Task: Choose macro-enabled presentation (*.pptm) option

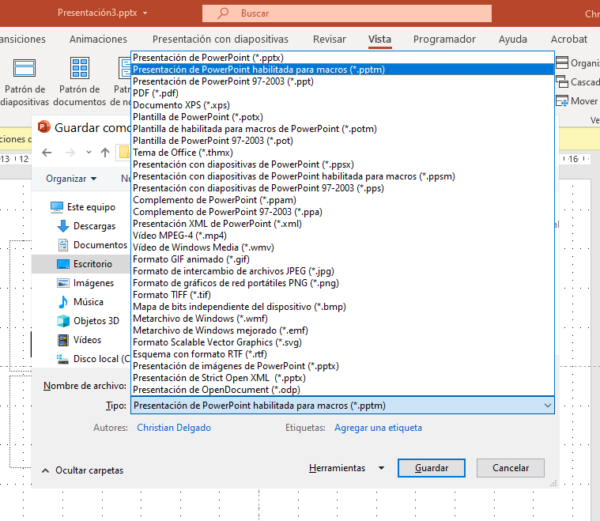Action: [x=342, y=70]
